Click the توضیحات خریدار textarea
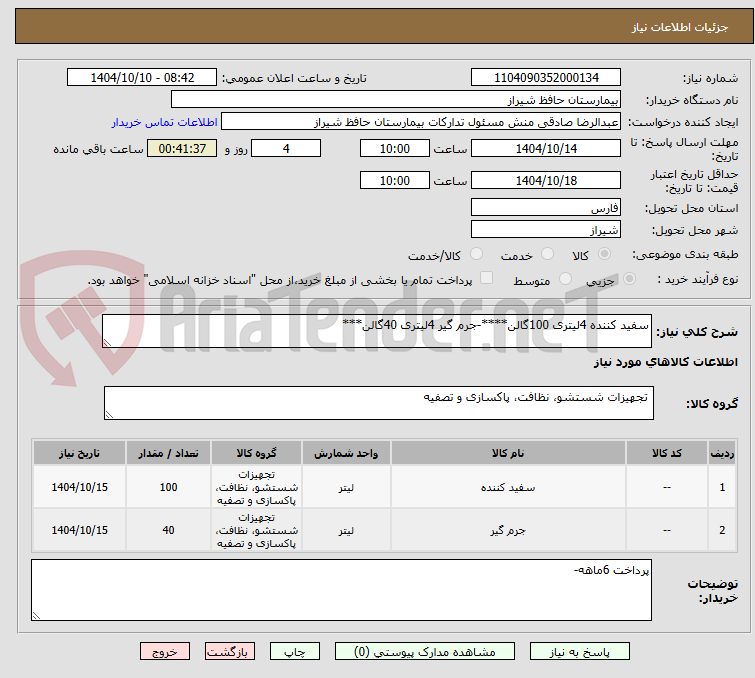The image size is (755, 678). (341, 590)
